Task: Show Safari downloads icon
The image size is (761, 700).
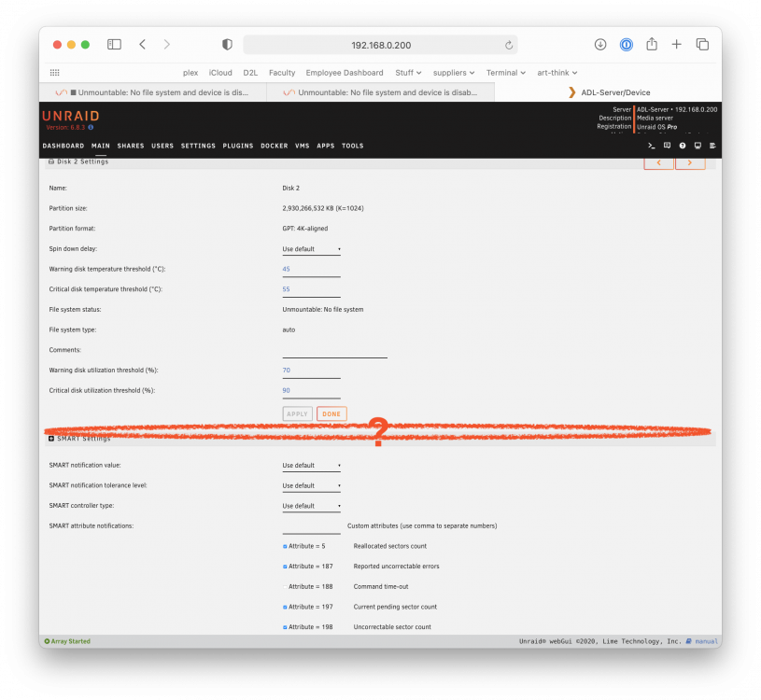Action: pyautogui.click(x=600, y=45)
